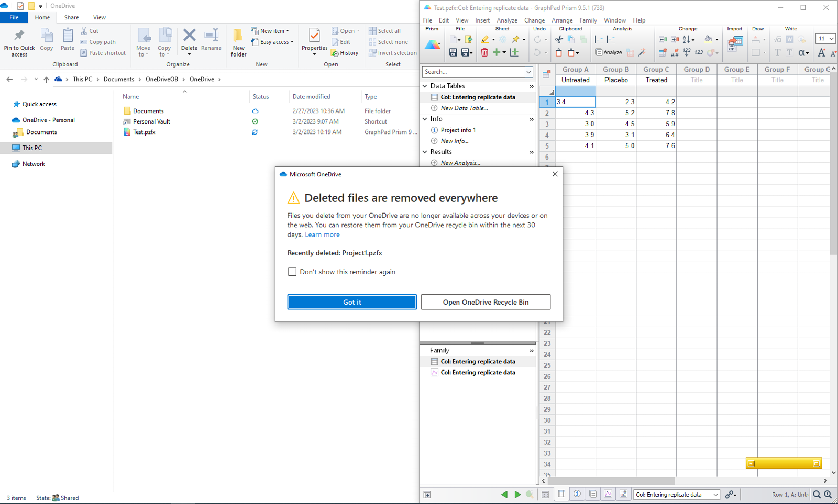This screenshot has width=838, height=504.
Task: Click Select all in Explorer ribbon
Action: click(x=385, y=31)
